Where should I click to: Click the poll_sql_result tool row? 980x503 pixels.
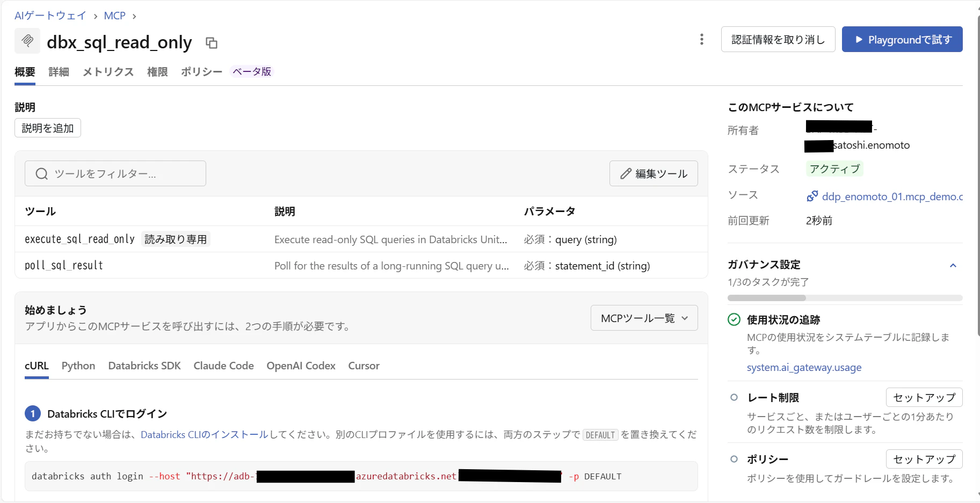361,265
